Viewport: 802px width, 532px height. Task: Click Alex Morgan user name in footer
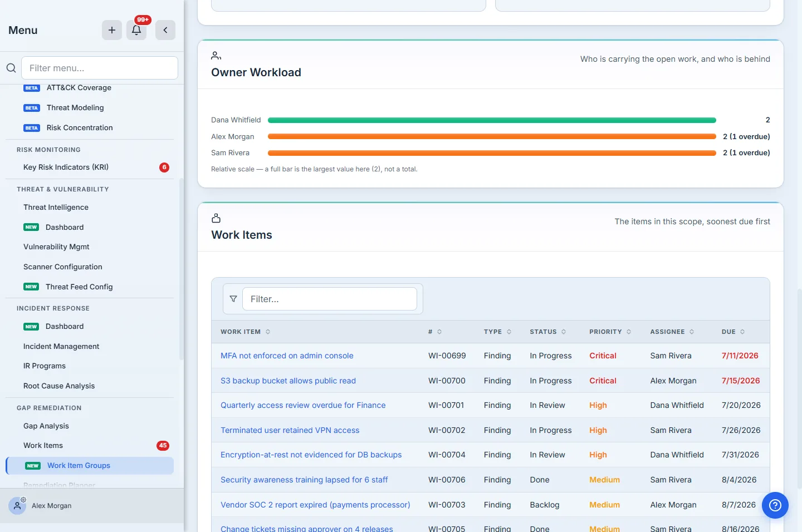tap(52, 506)
